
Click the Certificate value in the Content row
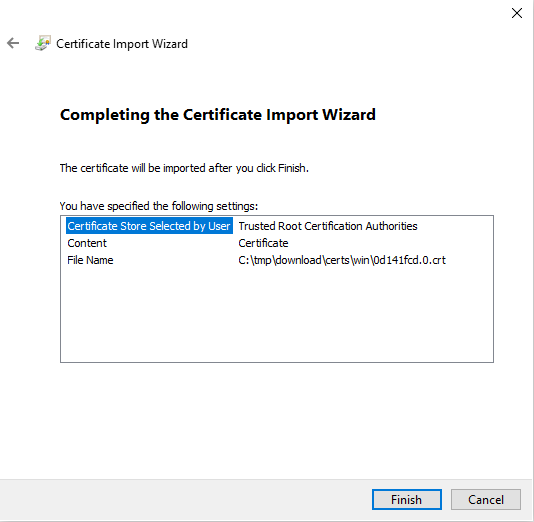263,243
